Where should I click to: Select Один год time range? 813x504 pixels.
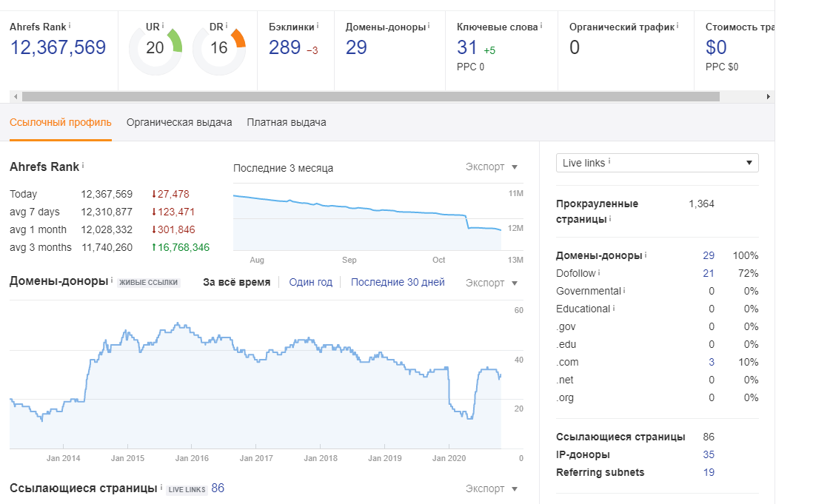coord(311,282)
